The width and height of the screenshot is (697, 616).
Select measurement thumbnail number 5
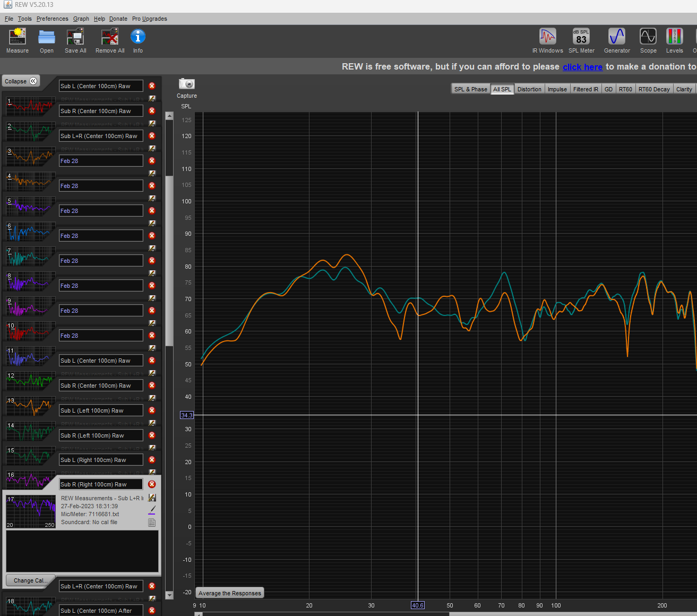click(30, 206)
